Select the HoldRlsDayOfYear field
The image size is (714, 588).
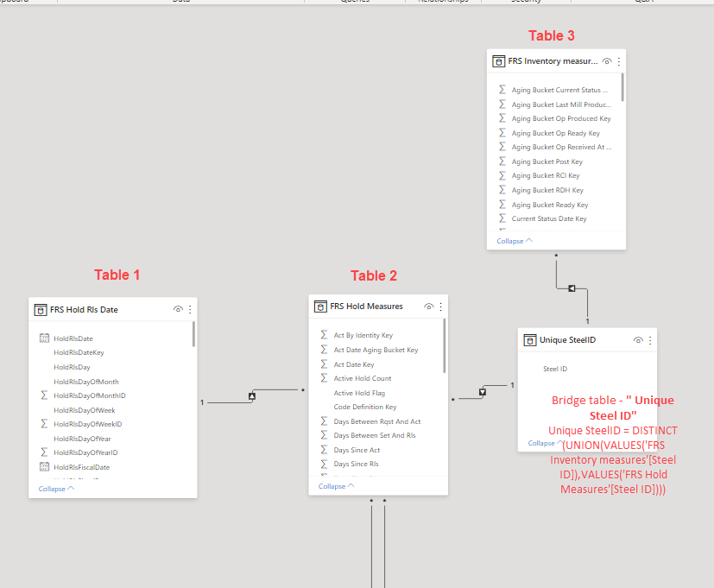pyautogui.click(x=82, y=439)
